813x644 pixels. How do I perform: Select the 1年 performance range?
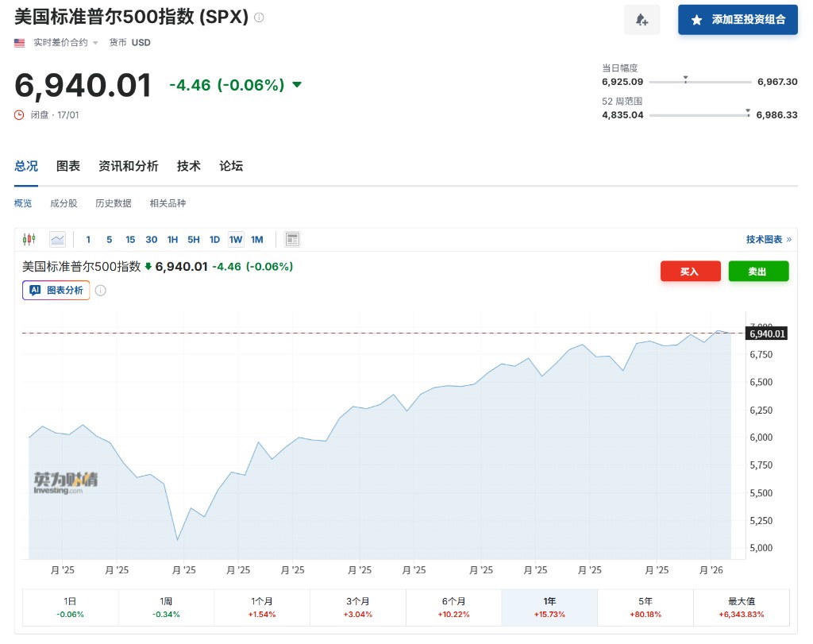[549, 607]
